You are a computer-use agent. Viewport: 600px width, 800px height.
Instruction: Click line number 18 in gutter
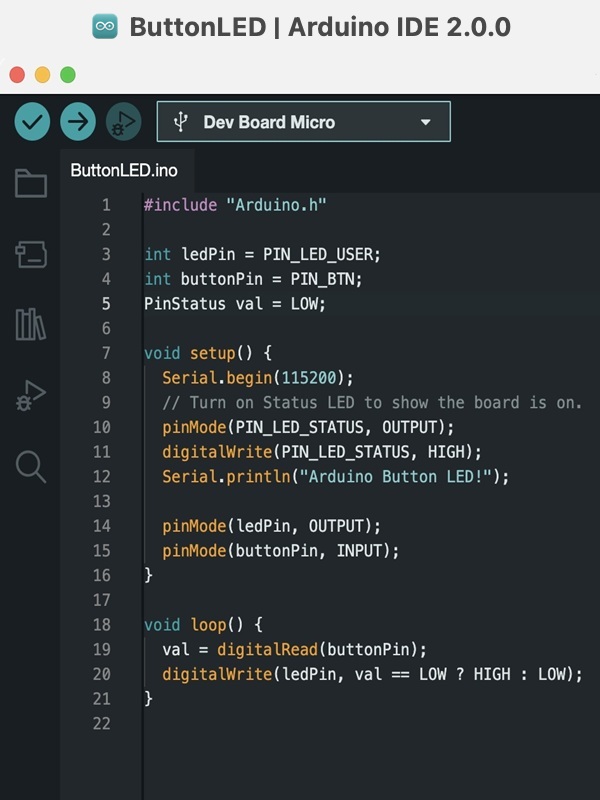102,625
